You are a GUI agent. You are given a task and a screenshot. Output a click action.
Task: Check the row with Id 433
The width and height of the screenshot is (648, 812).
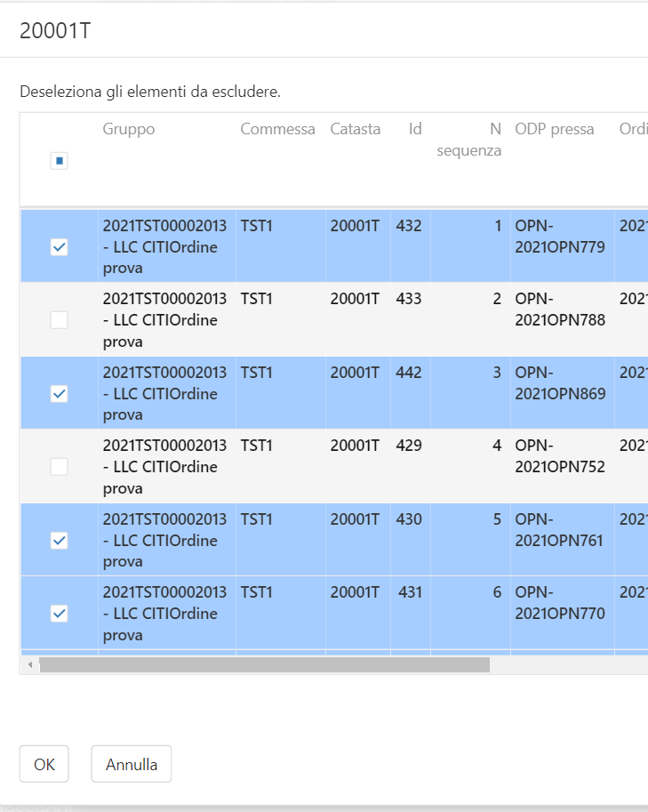click(x=60, y=320)
